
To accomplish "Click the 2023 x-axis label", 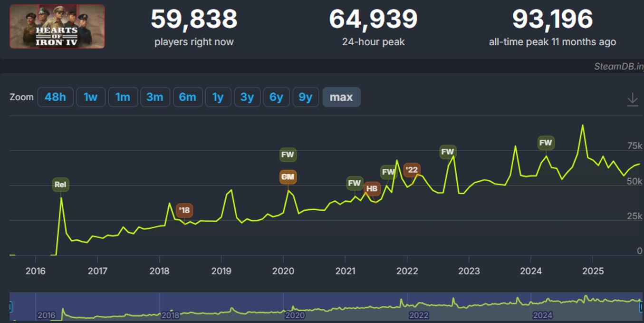I will point(469,271).
